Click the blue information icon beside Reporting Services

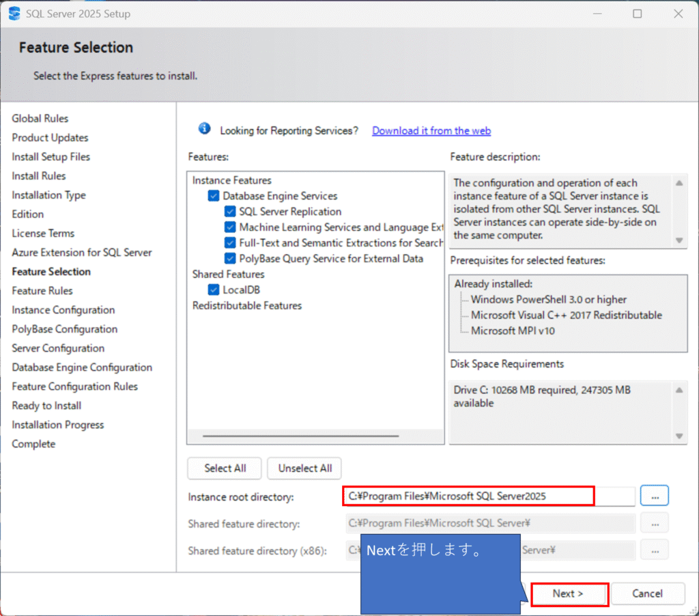coord(204,129)
